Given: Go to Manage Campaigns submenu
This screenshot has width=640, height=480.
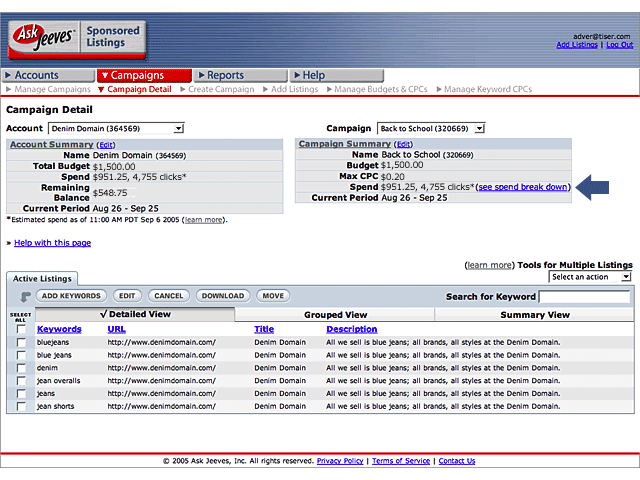Looking at the screenshot, I should (x=48, y=89).
